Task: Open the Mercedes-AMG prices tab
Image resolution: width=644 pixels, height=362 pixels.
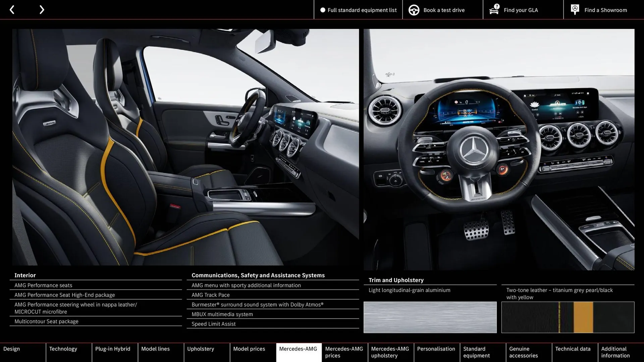Action: coord(344,352)
